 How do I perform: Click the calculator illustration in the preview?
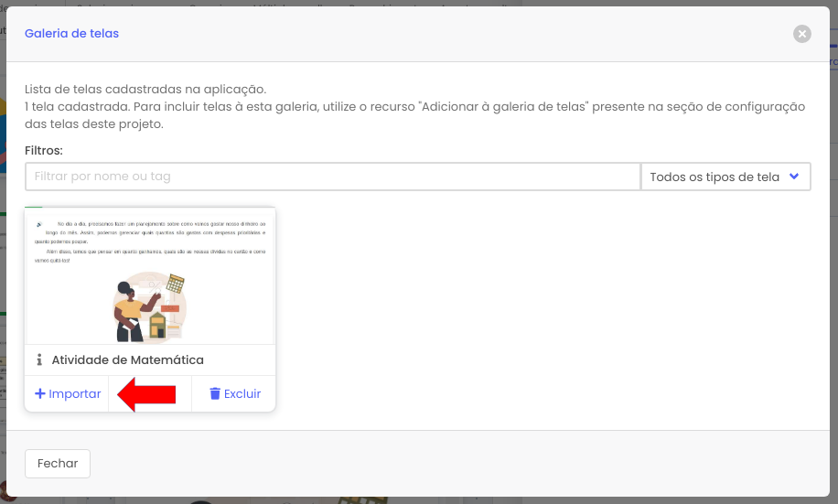175,284
